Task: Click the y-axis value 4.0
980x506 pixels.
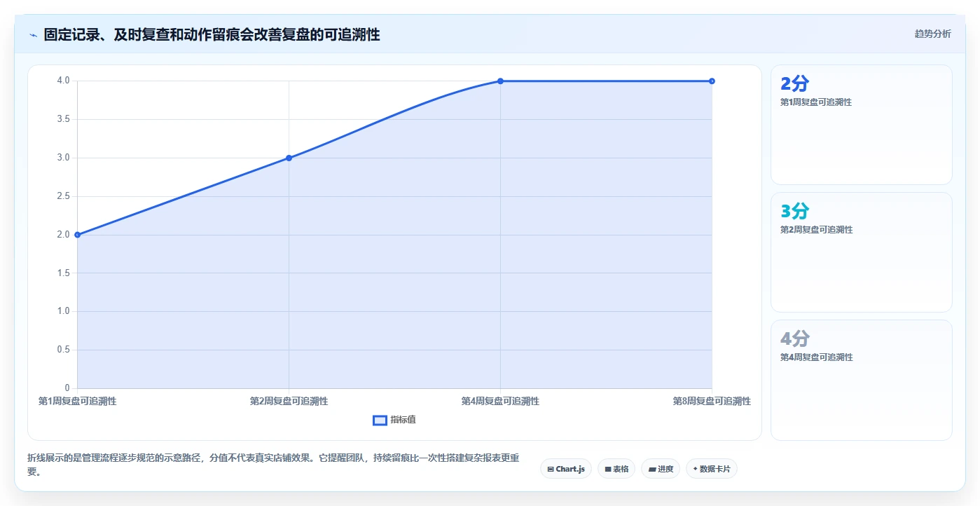Action: [63, 81]
